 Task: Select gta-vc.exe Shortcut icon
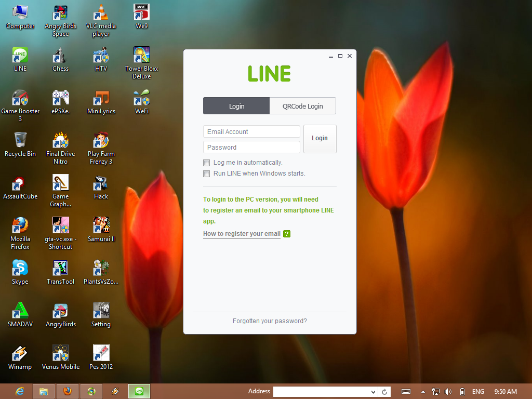pyautogui.click(x=60, y=233)
